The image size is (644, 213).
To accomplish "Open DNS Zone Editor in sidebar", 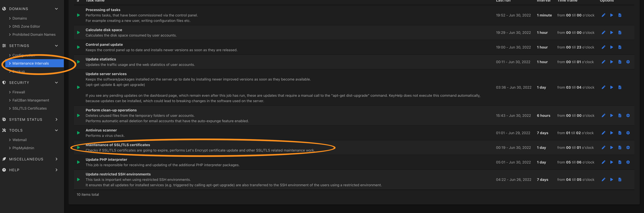I will [26, 26].
